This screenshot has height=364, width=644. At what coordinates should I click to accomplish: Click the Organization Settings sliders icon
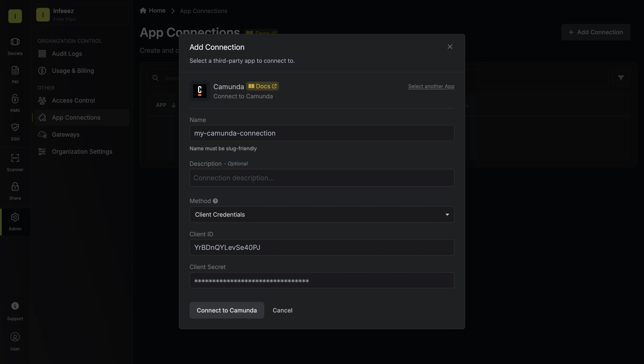42,151
